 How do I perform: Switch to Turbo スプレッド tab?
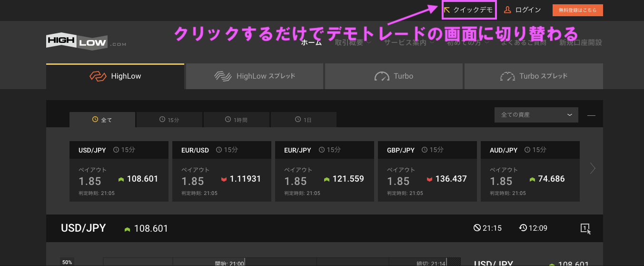click(534, 76)
